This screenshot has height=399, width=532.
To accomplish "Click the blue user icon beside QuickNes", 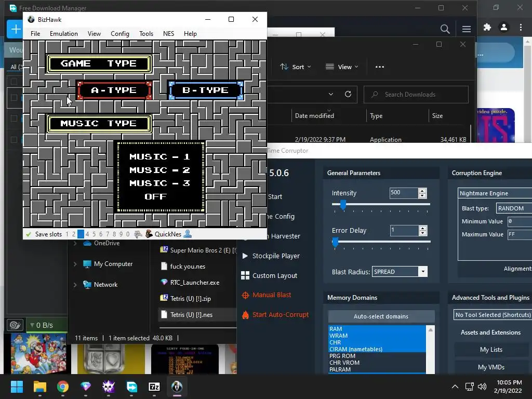I will [188, 234].
